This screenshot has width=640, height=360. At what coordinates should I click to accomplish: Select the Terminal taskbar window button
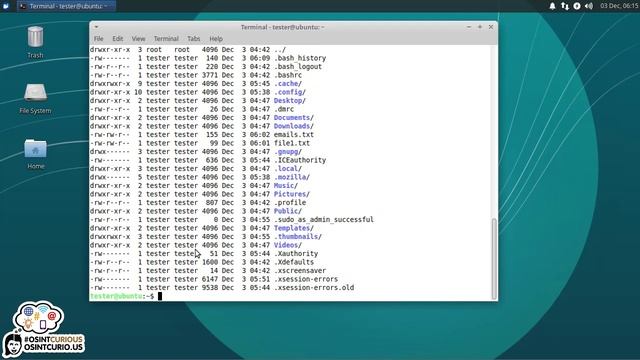66,6
